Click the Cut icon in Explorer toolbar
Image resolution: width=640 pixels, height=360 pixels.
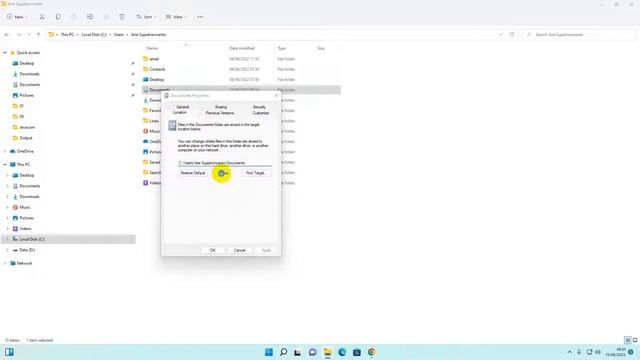tap(42, 17)
